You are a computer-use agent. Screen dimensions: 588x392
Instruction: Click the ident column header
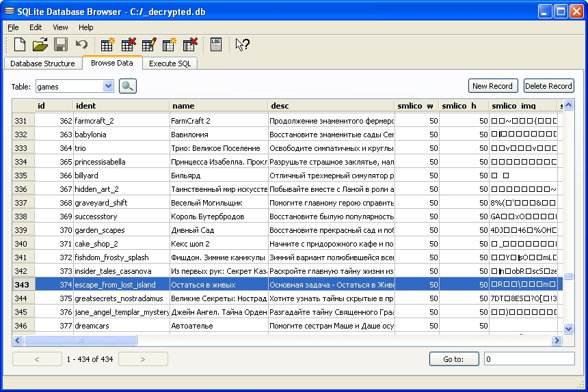[121, 106]
